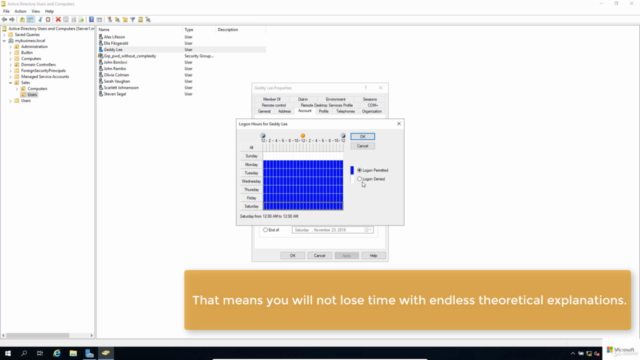Open Windows Start menu
The image size is (640, 360).
click(8, 353)
